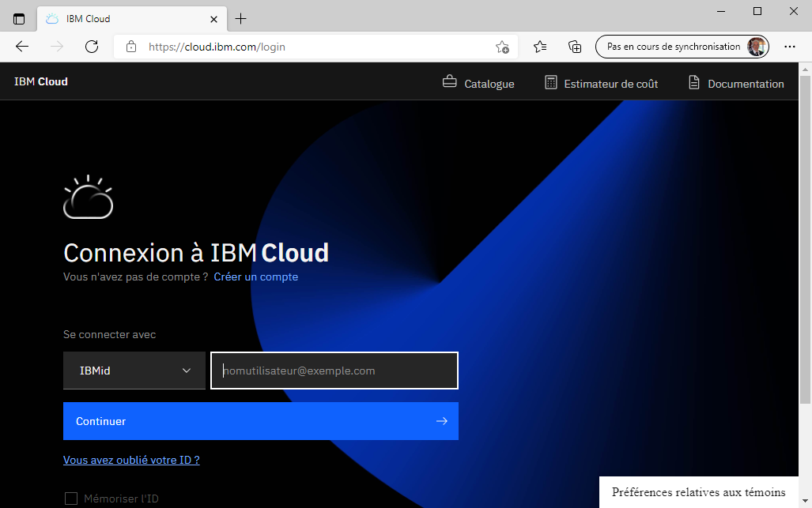
Task: Click Vous avez oublié votre ID link
Action: [131, 460]
